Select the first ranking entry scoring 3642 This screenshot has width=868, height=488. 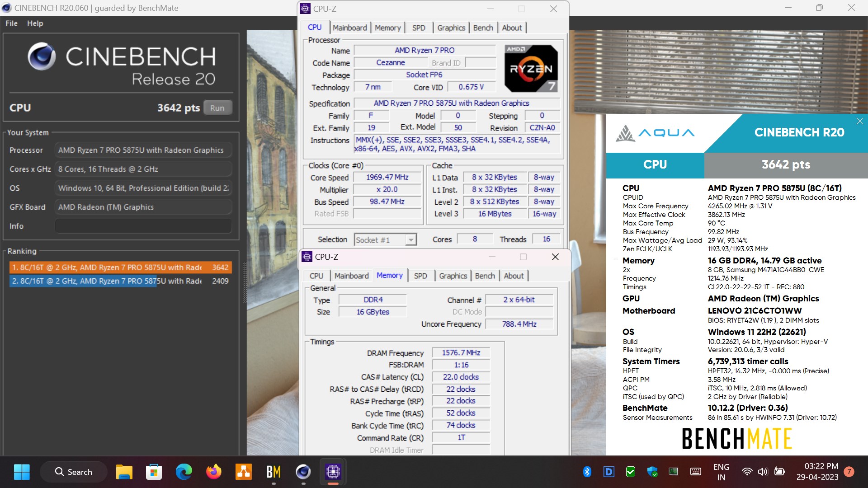(120, 267)
